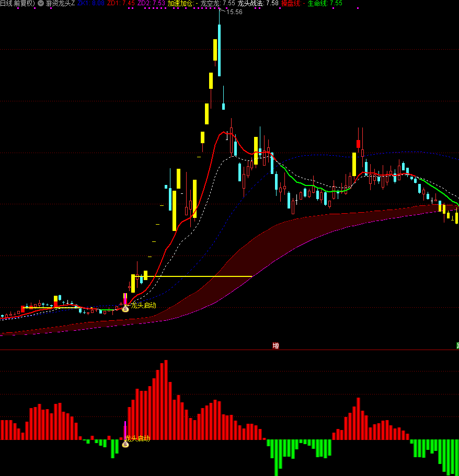459x476 pixels.
Task: Click the ZD2 legend value
Action: tap(158, 3)
